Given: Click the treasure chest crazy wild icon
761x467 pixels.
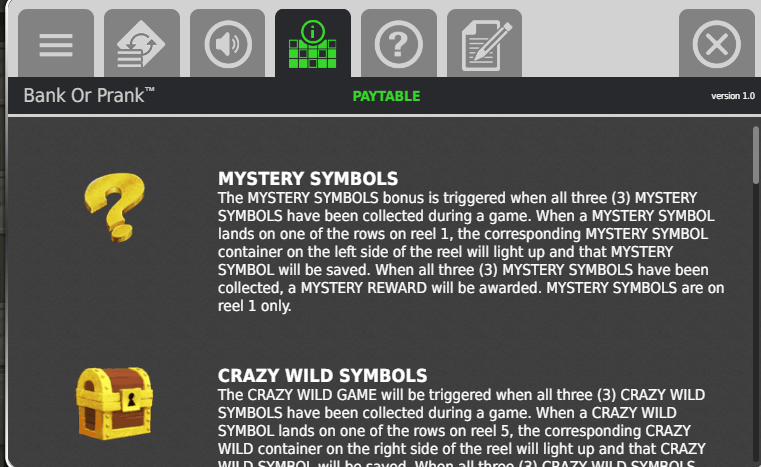Looking at the screenshot, I should [115, 403].
